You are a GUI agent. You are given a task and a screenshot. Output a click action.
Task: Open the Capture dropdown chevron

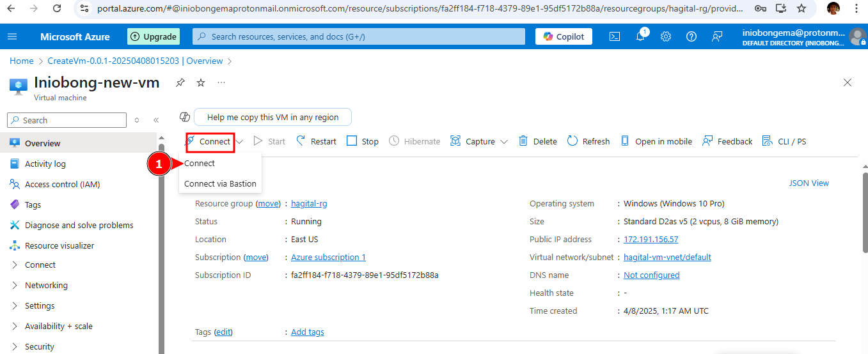coord(504,142)
